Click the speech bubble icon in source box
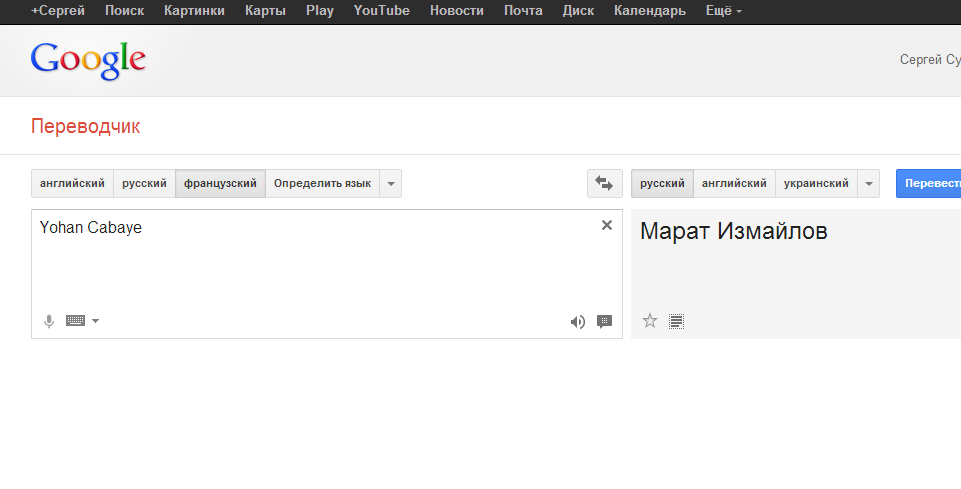The height and width of the screenshot is (489, 961). [605, 321]
